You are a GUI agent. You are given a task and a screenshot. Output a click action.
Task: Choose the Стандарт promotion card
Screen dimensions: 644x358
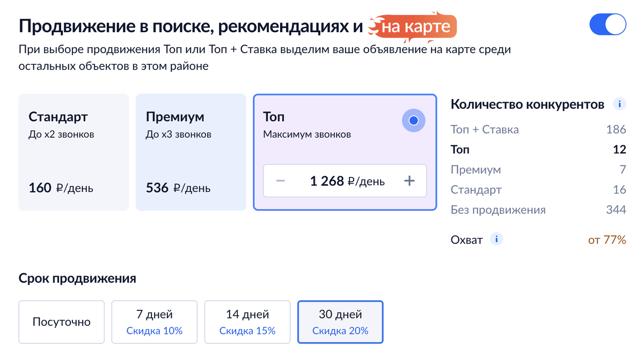point(74,152)
